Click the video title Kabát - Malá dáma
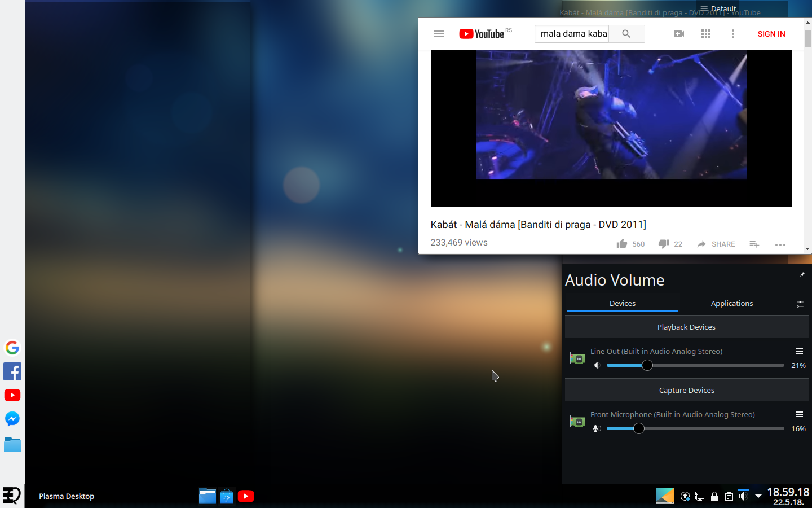812x508 pixels. pyautogui.click(x=538, y=225)
